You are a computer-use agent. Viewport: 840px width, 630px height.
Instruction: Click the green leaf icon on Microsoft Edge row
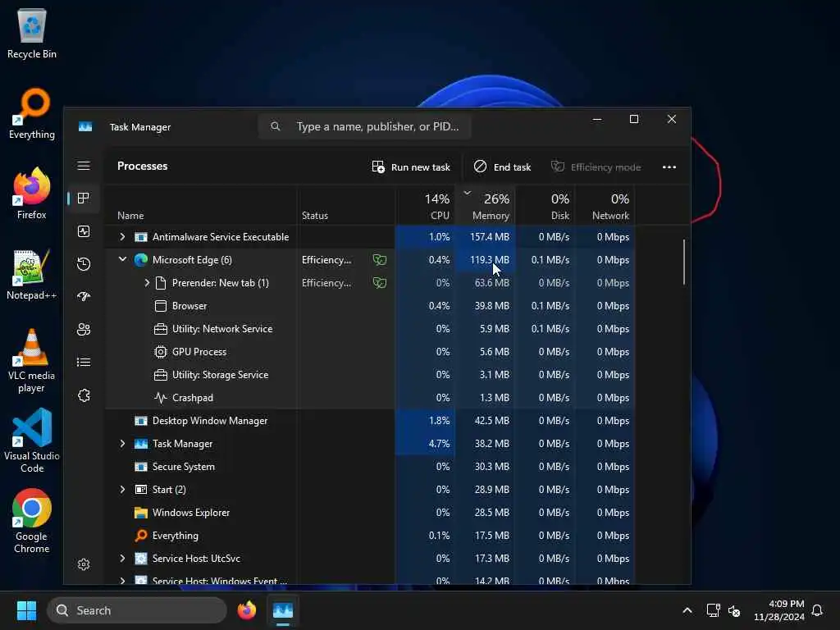(x=380, y=260)
